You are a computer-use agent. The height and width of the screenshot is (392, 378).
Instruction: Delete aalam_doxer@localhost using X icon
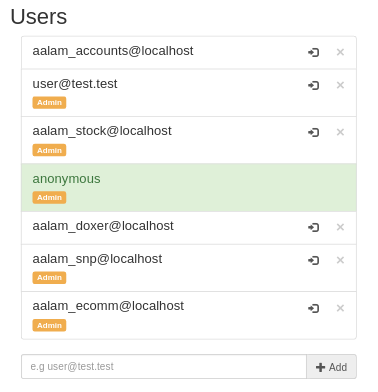[340, 227]
